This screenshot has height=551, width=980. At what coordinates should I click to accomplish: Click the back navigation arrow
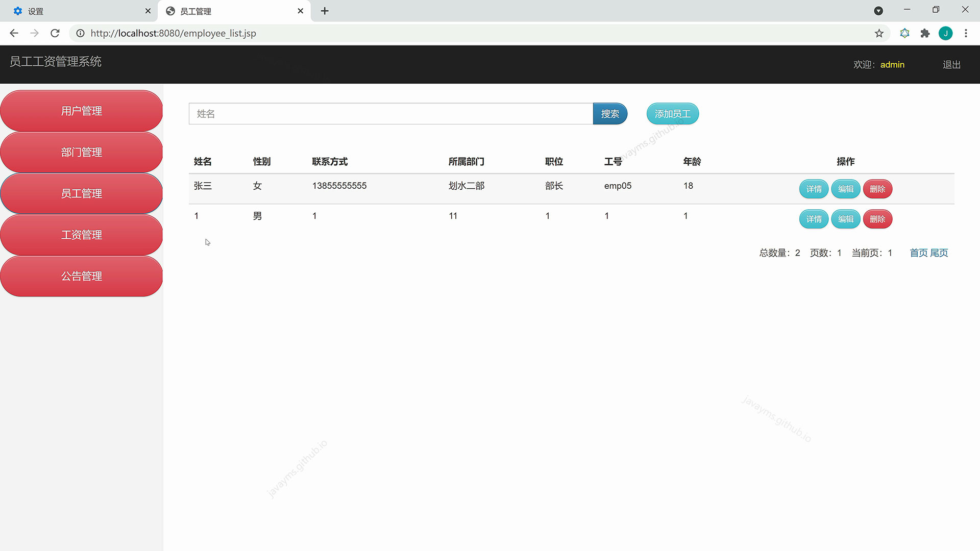[x=13, y=33]
